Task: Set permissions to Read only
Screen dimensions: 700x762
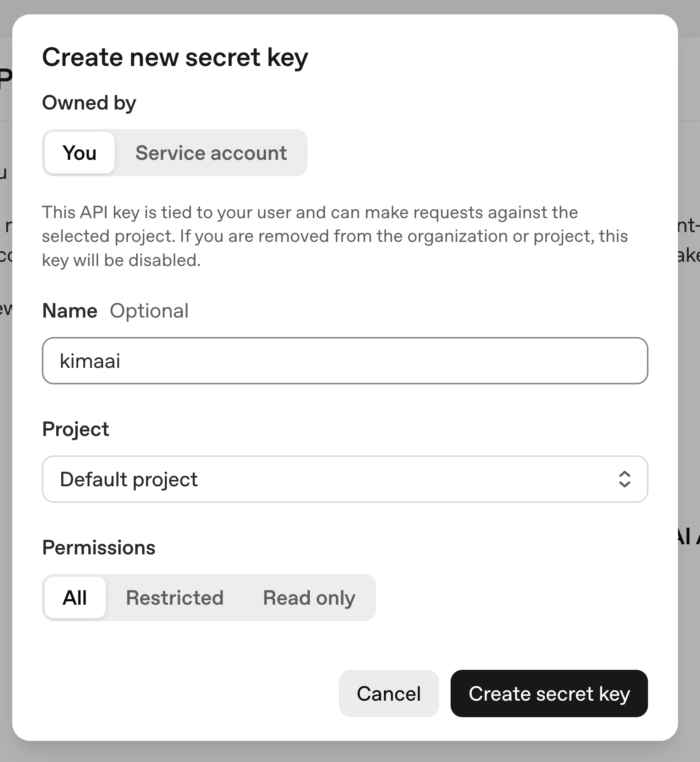Action: [309, 598]
